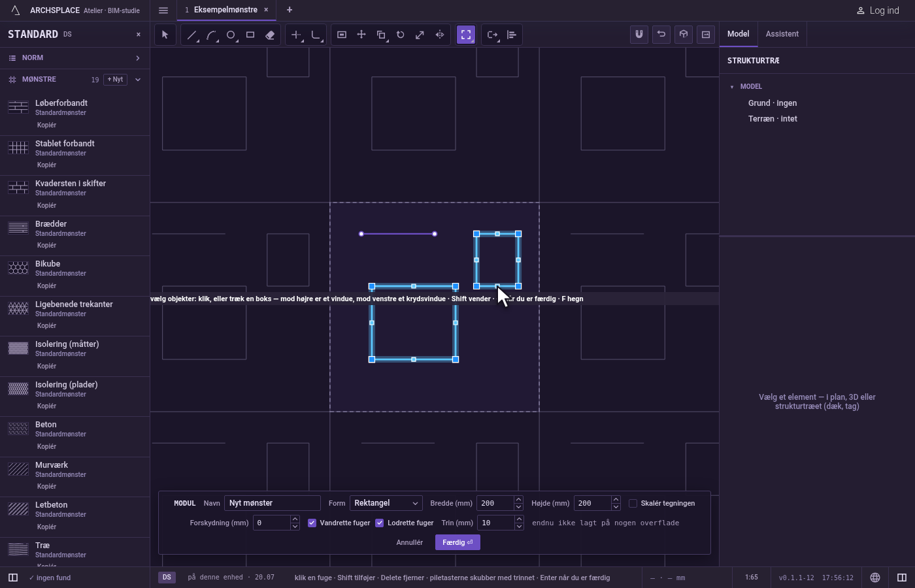Click the globe language icon
915x588 pixels.
[875, 578]
